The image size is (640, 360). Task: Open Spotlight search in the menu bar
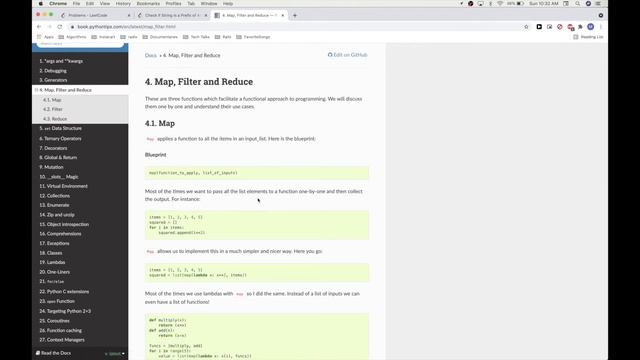578,4
